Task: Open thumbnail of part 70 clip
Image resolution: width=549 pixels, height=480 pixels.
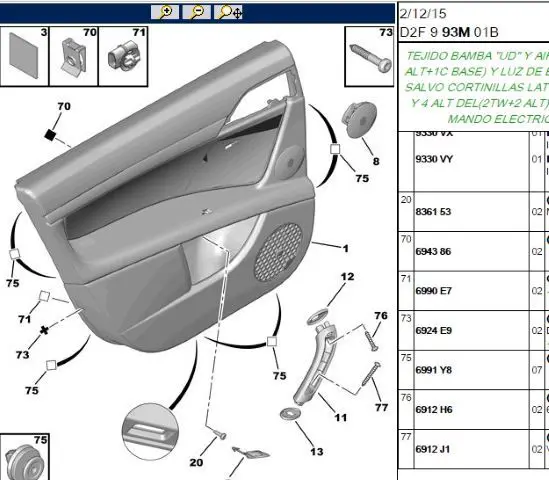Action: tap(74, 56)
